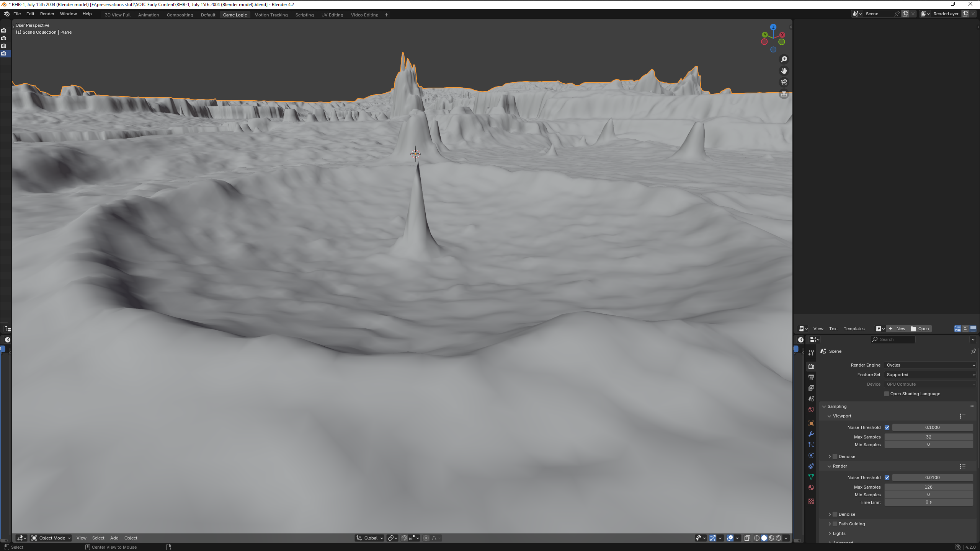This screenshot has height=551, width=980.
Task: Switch to the Scripting workspace tab
Action: coord(304,15)
